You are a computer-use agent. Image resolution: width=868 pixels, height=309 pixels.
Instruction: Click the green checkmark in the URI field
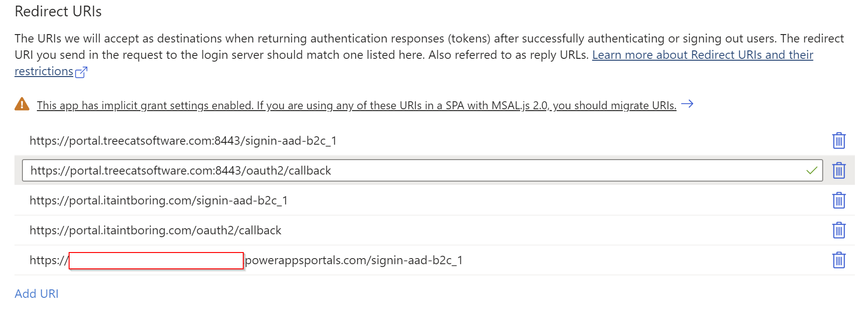point(812,170)
